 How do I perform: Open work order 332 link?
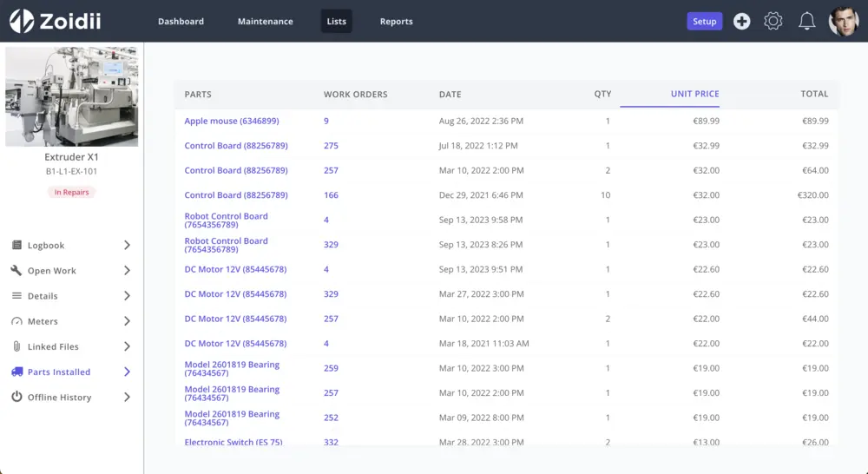point(331,442)
